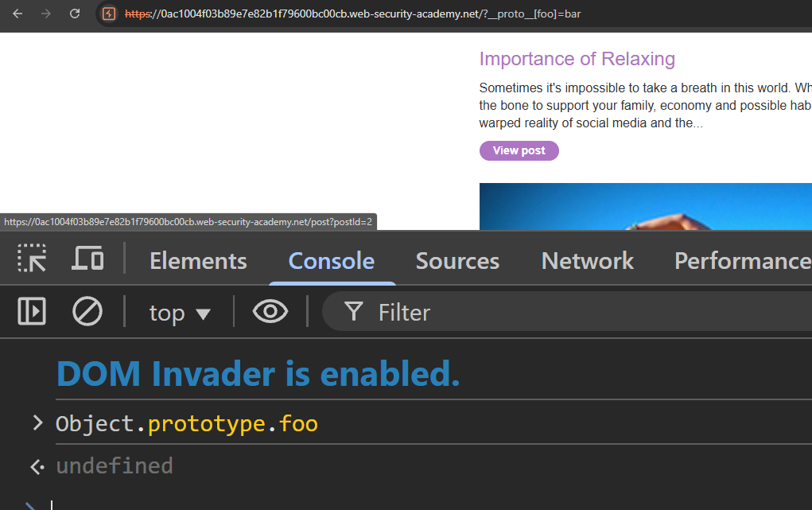Viewport: 812px width, 510px height.
Task: Open the Performance tab
Action: 741,261
